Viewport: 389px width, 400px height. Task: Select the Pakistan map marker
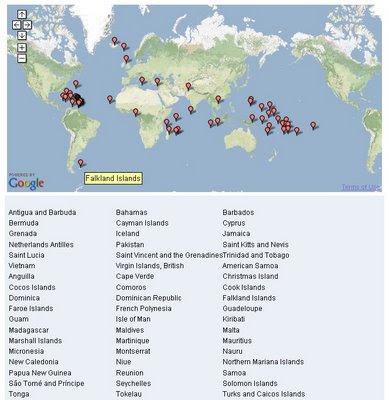pyautogui.click(x=188, y=86)
